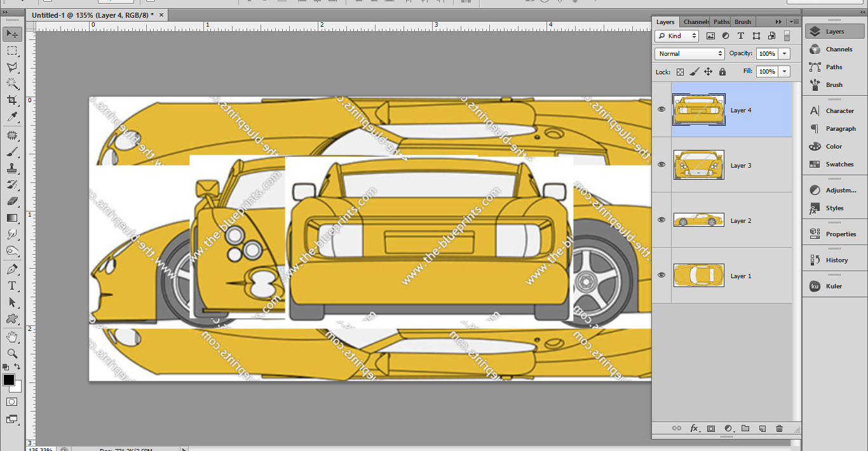The image size is (868, 451).
Task: Open the blending mode dropdown
Action: (689, 53)
